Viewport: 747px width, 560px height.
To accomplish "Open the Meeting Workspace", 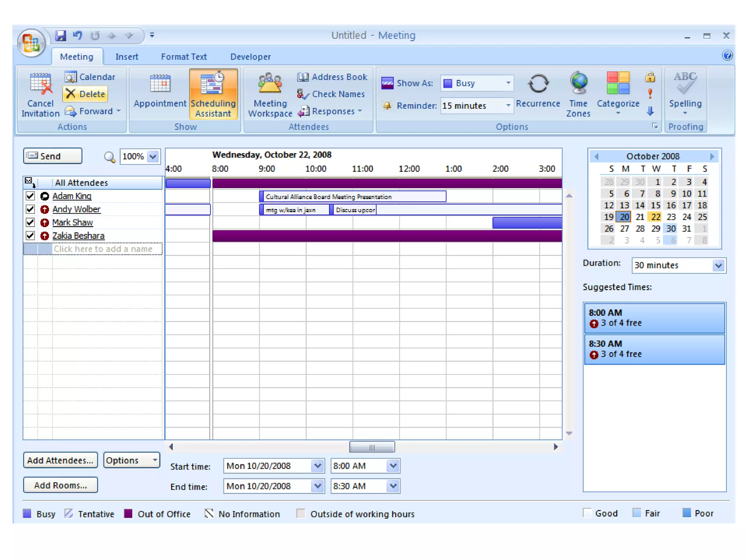I will click(x=270, y=84).
